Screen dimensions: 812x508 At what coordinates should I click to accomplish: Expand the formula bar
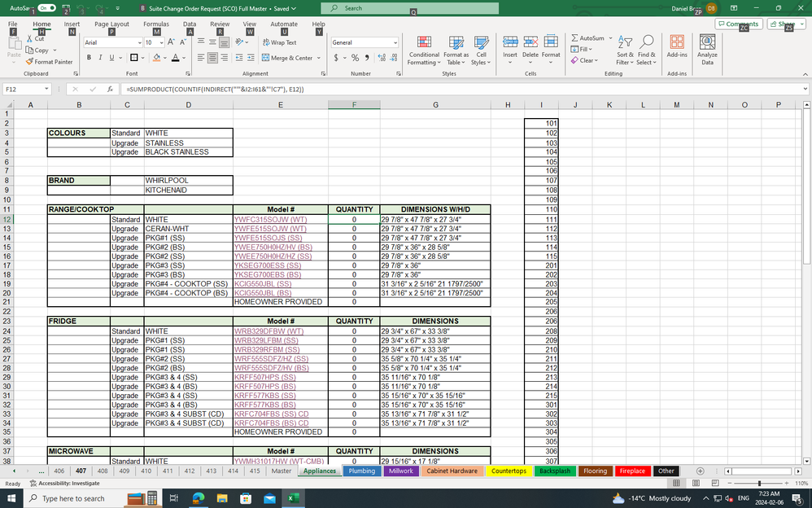805,90
